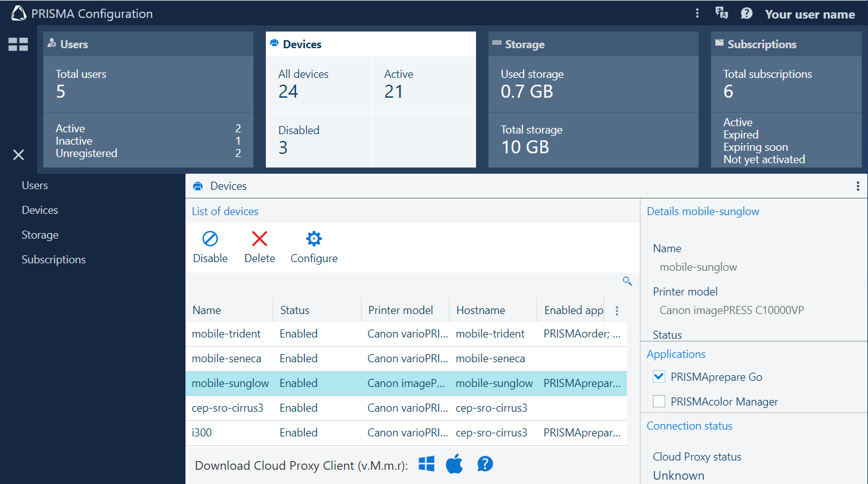Open the Storage dashboard card
This screenshot has height=484, width=868.
coord(594,100)
